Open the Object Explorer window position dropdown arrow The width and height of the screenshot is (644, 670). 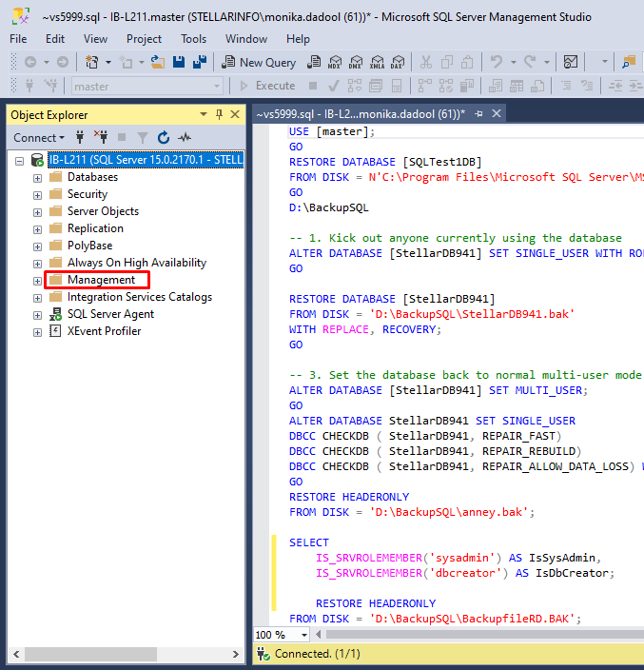pyautogui.click(x=204, y=114)
